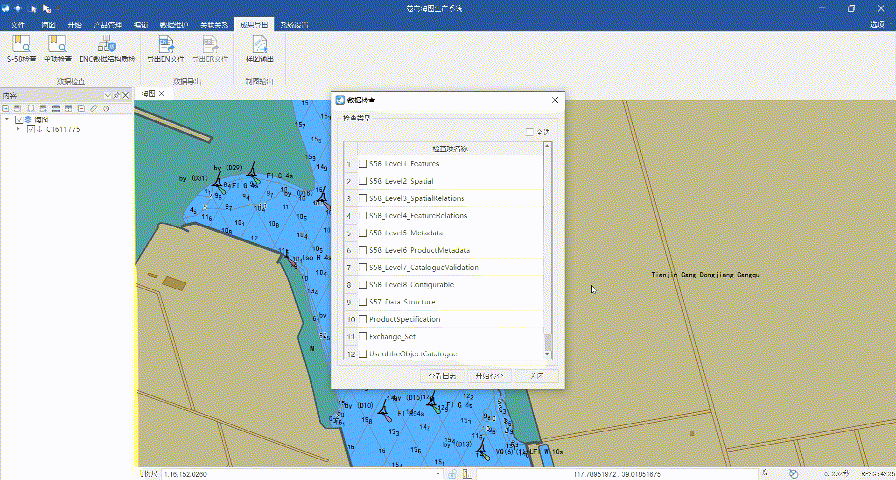Close the map document tab with its X
The image size is (896, 480).
click(161, 93)
